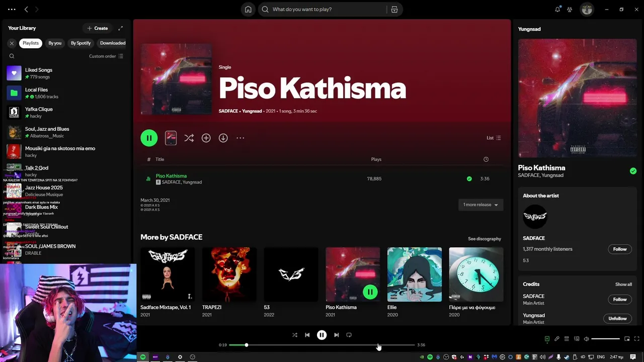Download the Piso Kathisma single
This screenshot has width=644, height=362.
(x=223, y=138)
